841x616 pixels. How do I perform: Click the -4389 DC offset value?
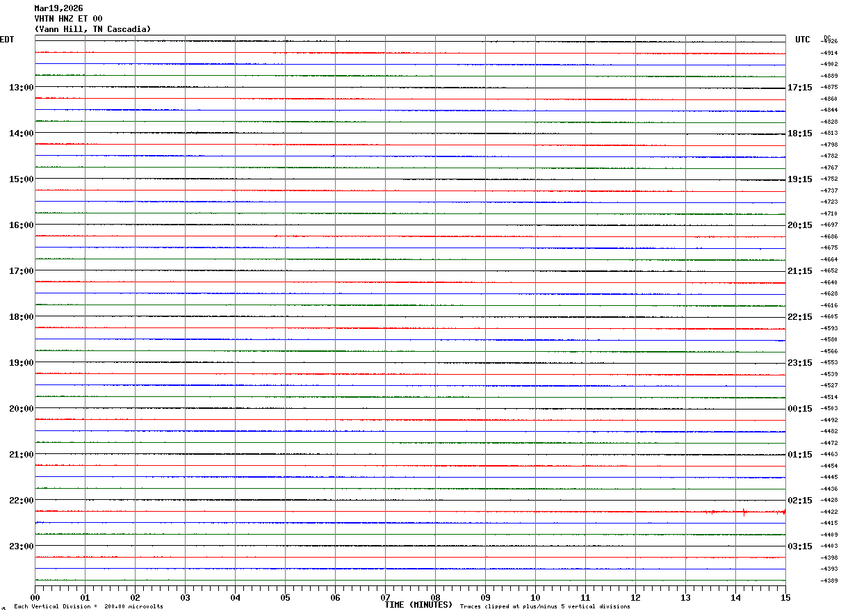coord(829,581)
